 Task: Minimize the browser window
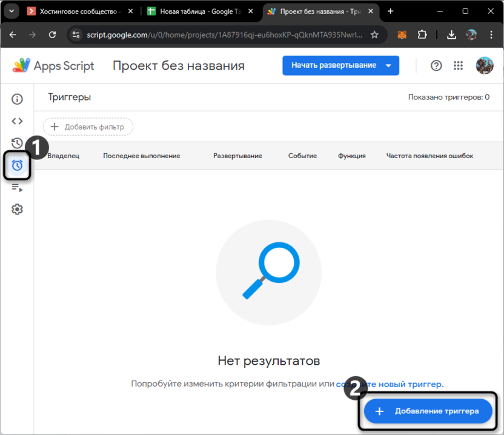click(x=440, y=12)
